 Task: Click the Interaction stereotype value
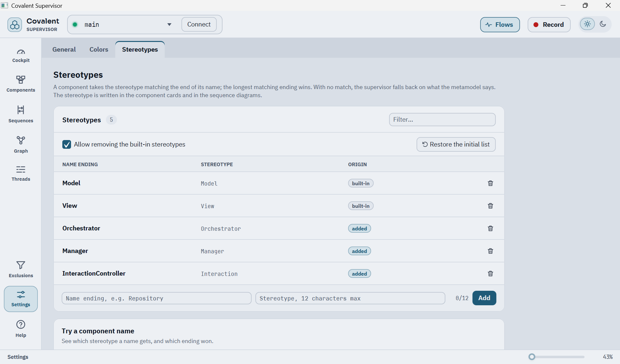(219, 274)
